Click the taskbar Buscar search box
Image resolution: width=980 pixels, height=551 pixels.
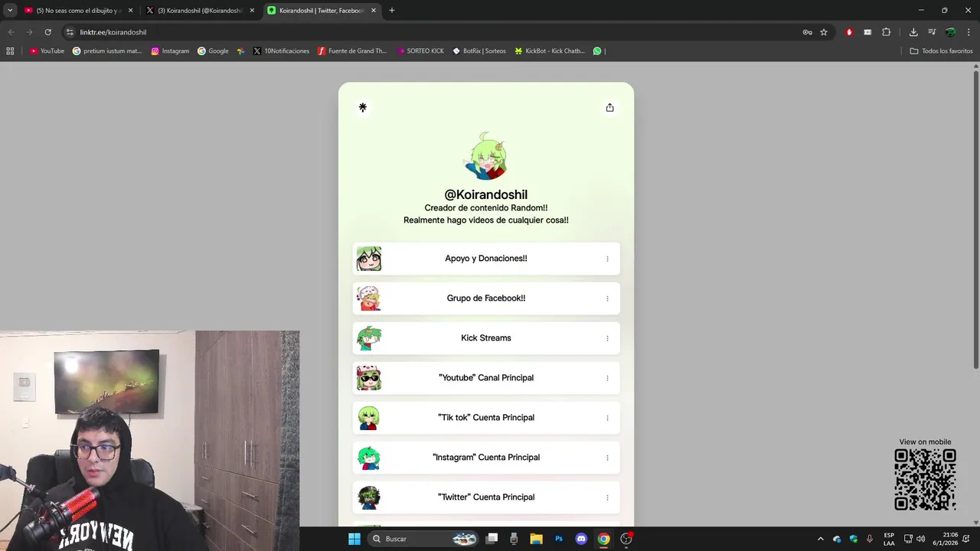(423, 539)
